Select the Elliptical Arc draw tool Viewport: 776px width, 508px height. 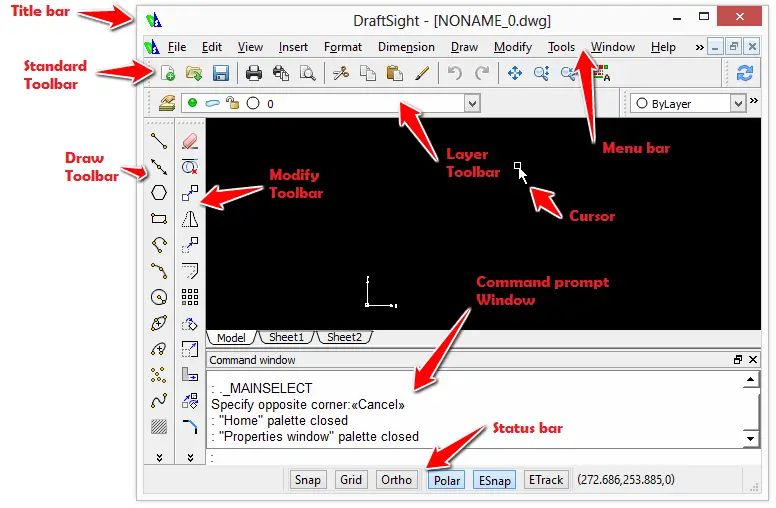(x=159, y=349)
